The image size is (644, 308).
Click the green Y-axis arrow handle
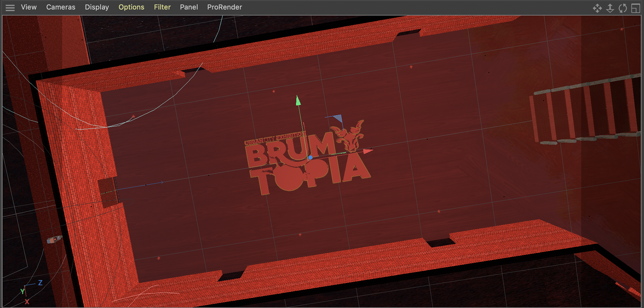click(x=298, y=100)
